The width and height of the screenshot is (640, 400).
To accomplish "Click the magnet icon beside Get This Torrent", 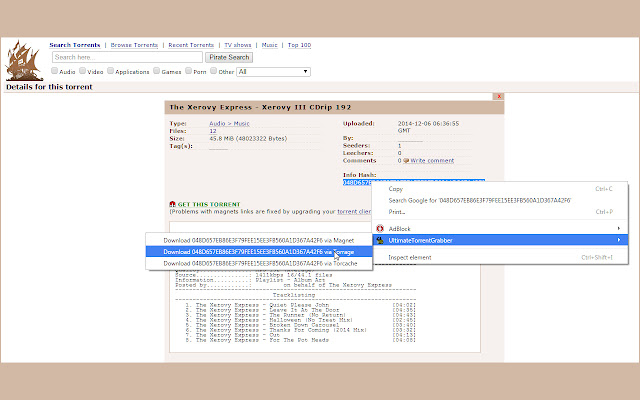I will coord(172,204).
